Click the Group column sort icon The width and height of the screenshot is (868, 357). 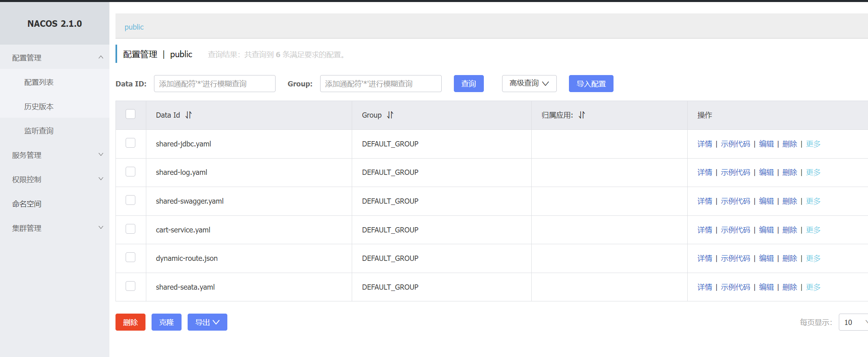point(390,115)
